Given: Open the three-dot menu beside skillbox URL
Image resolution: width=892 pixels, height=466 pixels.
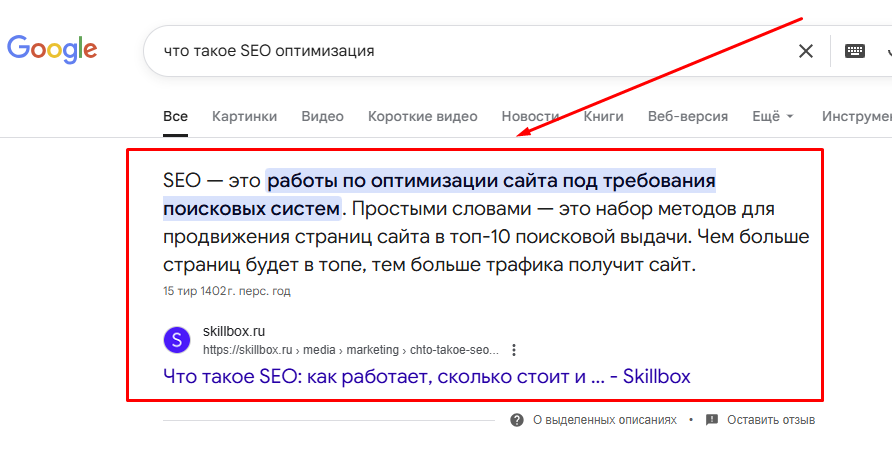Looking at the screenshot, I should pyautogui.click(x=514, y=350).
